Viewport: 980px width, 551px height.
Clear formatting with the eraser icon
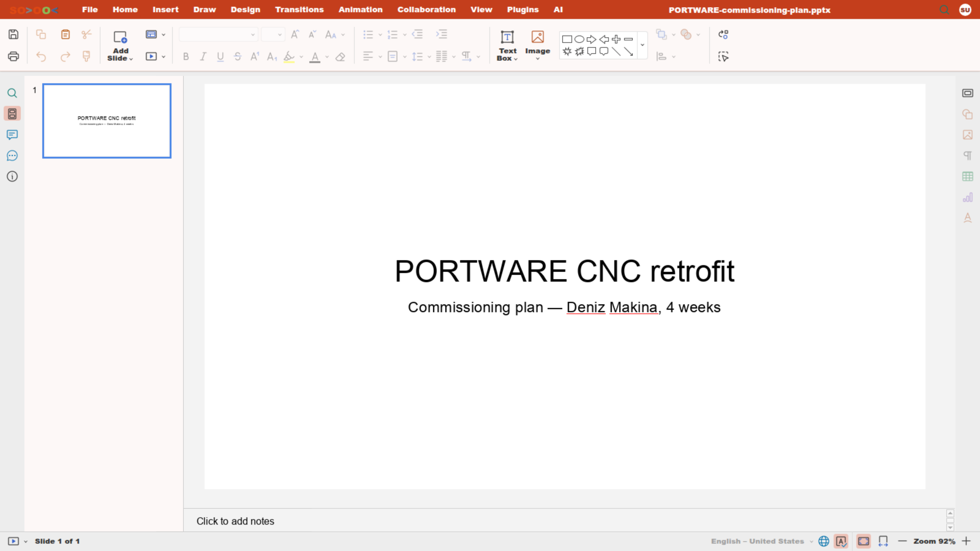(x=340, y=57)
